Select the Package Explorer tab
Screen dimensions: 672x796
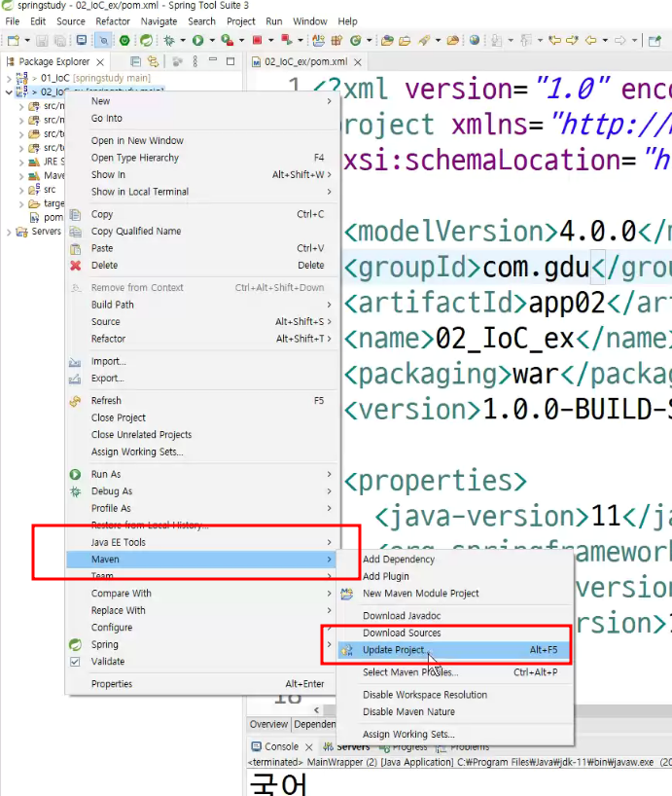tap(54, 62)
